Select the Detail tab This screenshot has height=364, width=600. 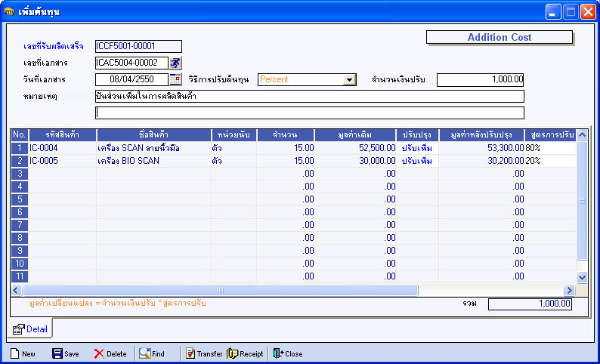click(30, 329)
